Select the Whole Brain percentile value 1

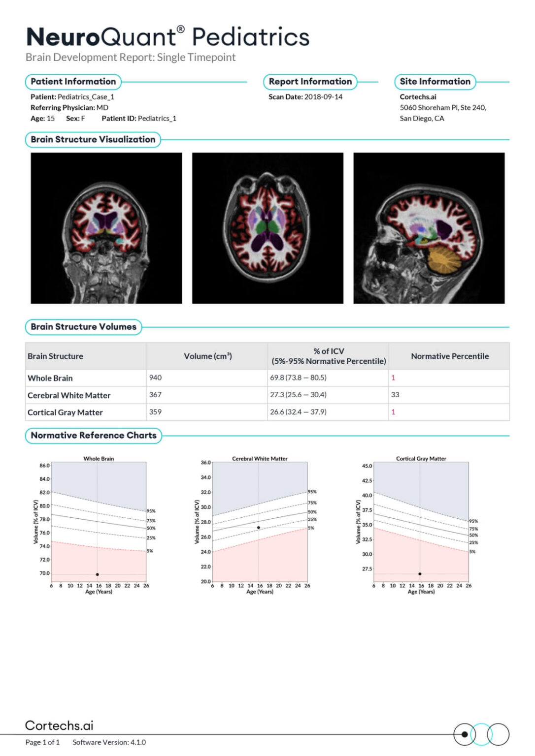point(394,378)
